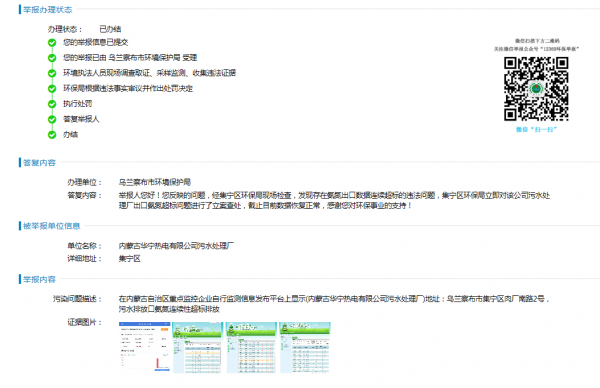The width and height of the screenshot is (600, 388).
Task: Click green check beside 您的举报信息已提交
Action: click(52, 42)
